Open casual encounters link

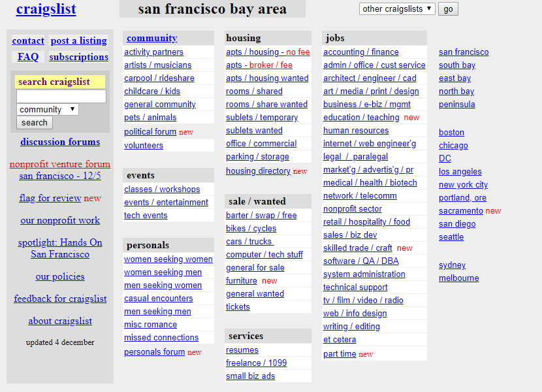tap(158, 298)
